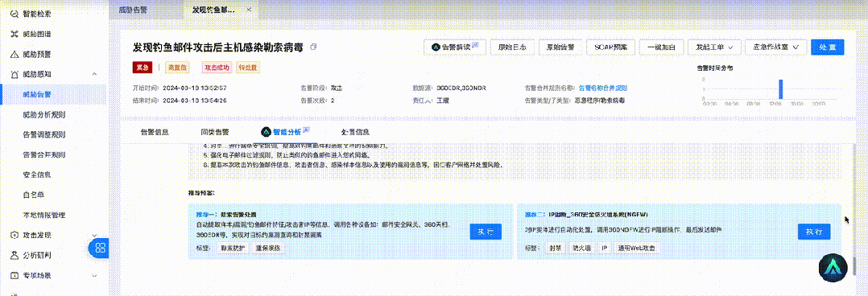
Task: Open the 发起工单 dropdown
Action: (x=714, y=47)
